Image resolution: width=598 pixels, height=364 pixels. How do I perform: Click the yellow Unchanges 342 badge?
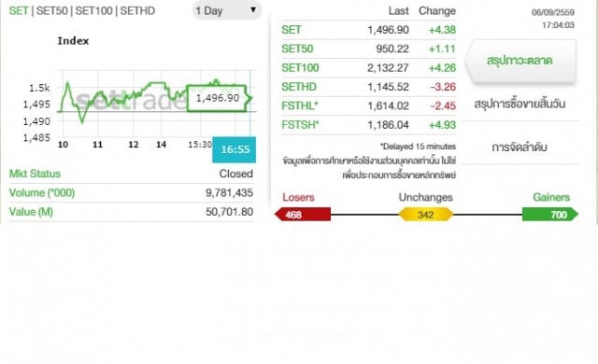point(426,215)
